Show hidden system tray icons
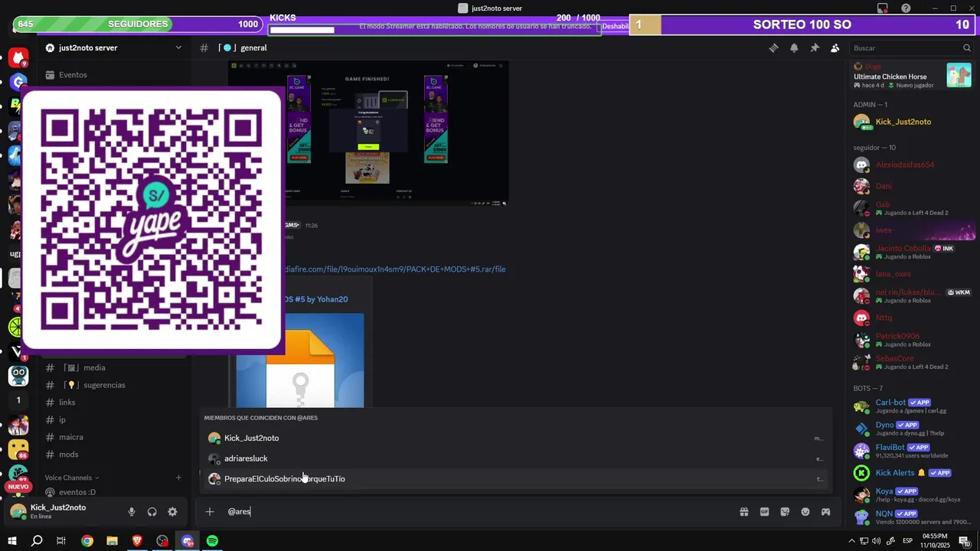This screenshot has height=551, width=980. coord(851,541)
